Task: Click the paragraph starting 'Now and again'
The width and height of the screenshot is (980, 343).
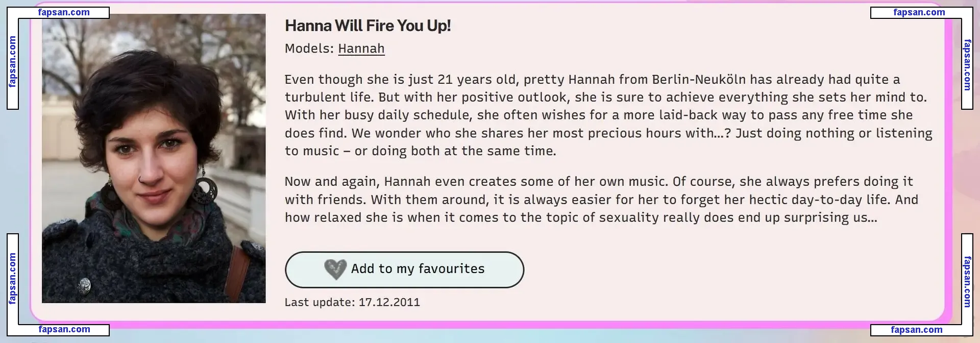Action: pyautogui.click(x=601, y=200)
